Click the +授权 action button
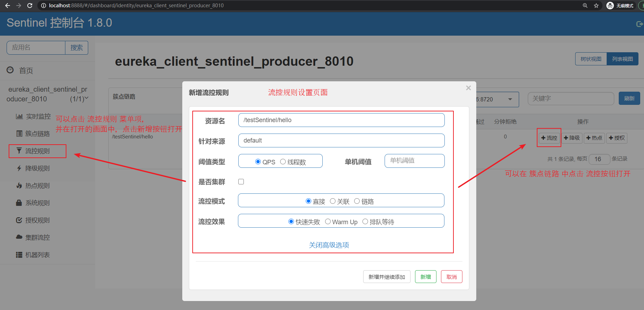 click(x=617, y=138)
